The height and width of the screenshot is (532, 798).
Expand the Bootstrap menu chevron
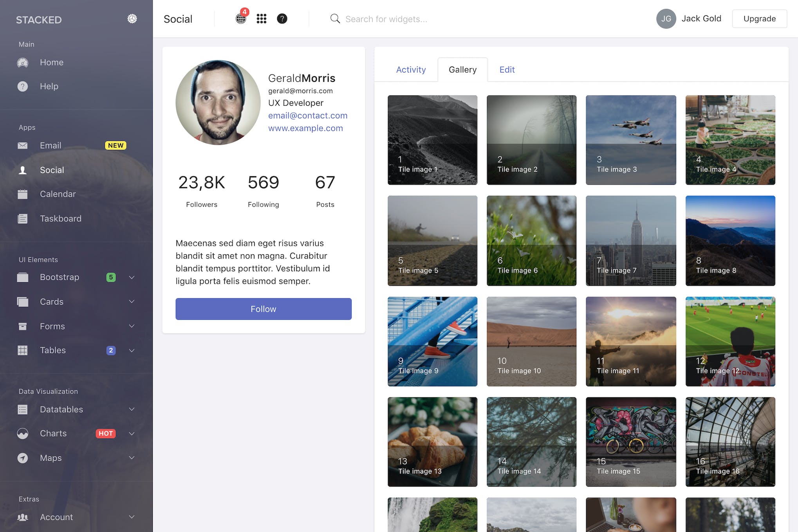coord(132,278)
